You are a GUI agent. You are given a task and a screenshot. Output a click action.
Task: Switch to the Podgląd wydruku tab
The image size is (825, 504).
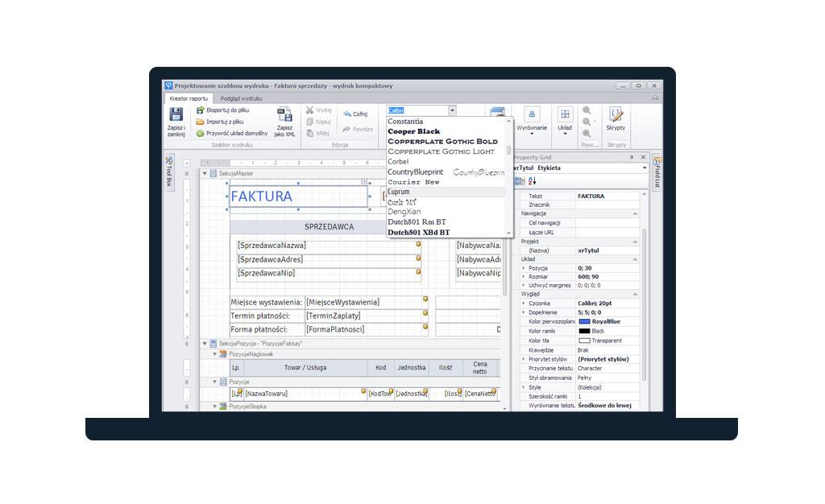(241, 98)
